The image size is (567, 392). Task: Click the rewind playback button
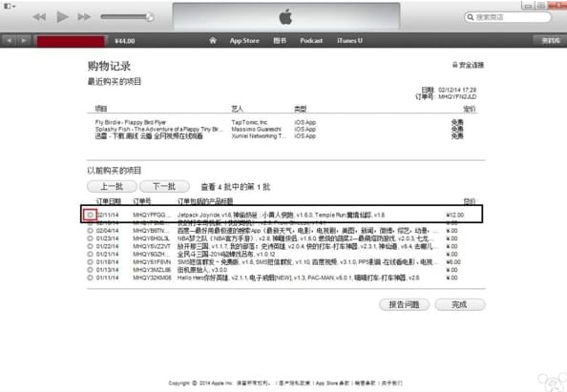[39, 17]
